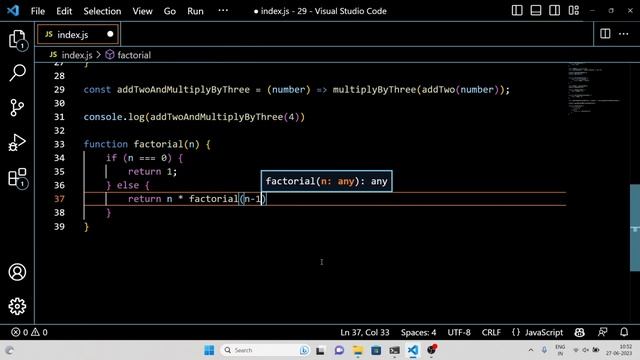Click the feedback icon in status bar
640x360 pixels.
click(x=602, y=332)
